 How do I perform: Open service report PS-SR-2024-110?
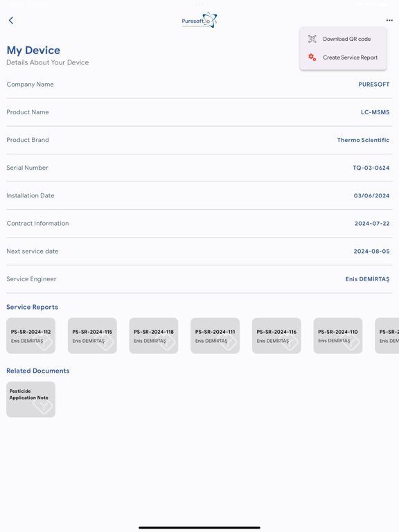[338, 335]
